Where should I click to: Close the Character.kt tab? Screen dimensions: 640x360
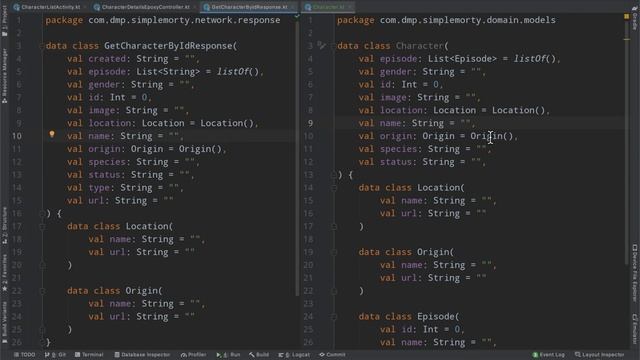(x=350, y=7)
